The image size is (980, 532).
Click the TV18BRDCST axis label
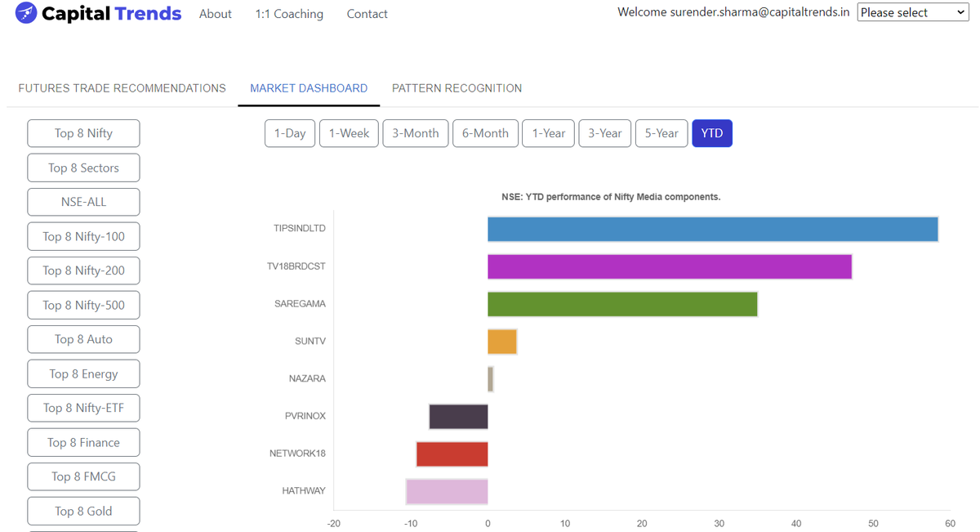coord(296,266)
